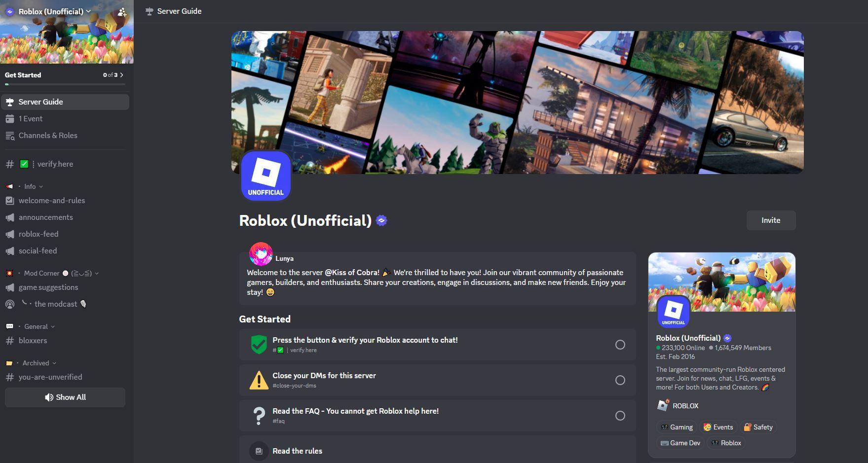Open the game.suggestions channel
This screenshot has width=868, height=463.
click(x=65, y=287)
